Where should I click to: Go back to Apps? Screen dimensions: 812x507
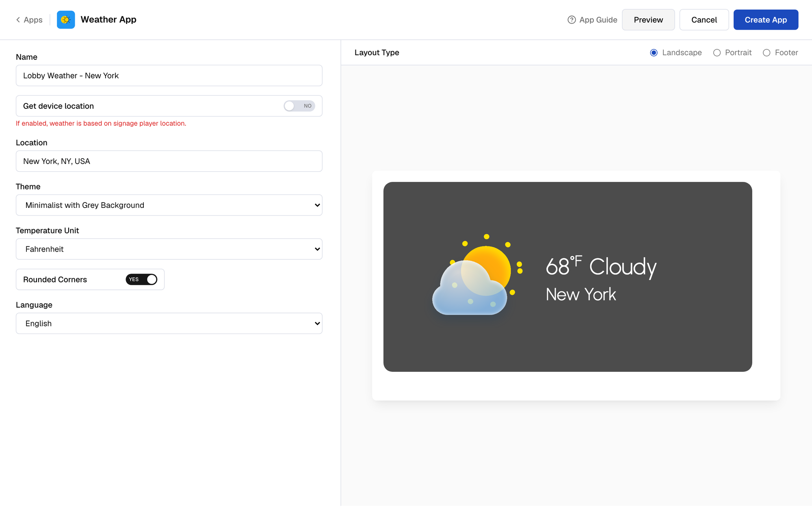tap(29, 20)
